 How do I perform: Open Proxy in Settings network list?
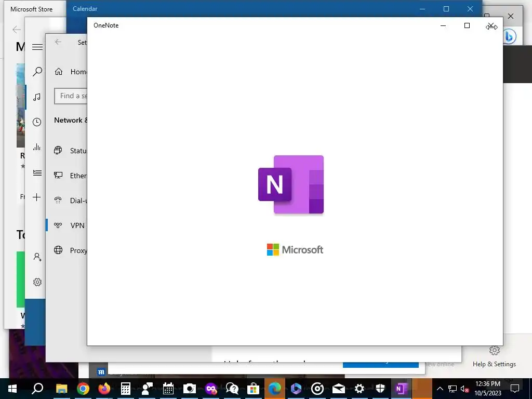(x=70, y=250)
